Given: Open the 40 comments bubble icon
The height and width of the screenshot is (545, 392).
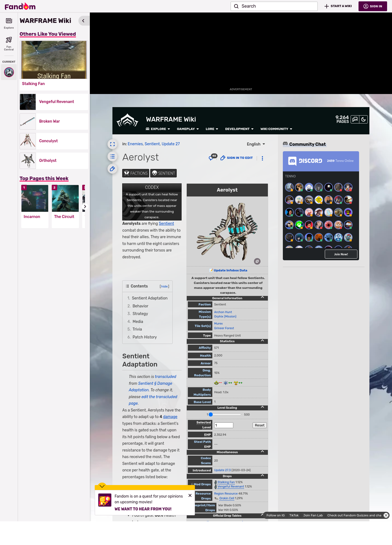Looking at the screenshot, I should [x=212, y=158].
